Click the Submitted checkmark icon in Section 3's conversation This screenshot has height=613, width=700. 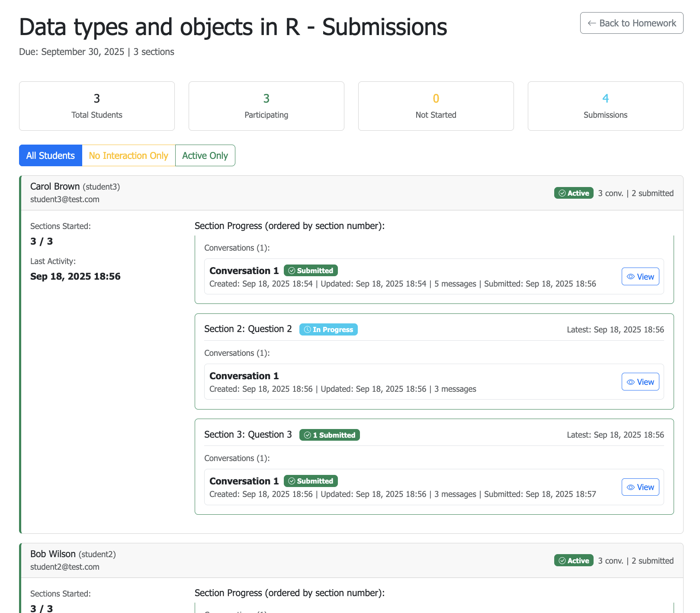point(292,481)
